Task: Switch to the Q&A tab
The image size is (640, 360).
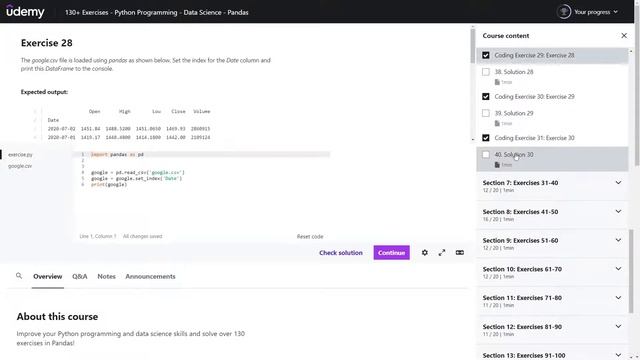Action: [80, 276]
